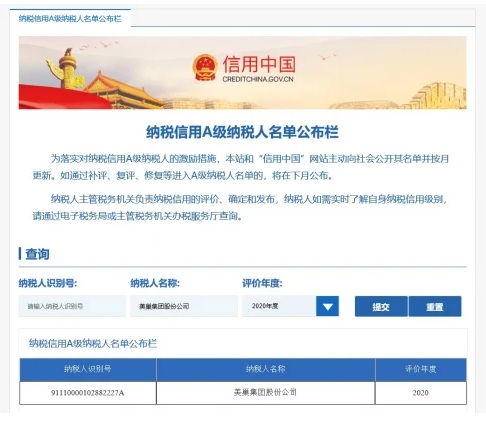Click the 评价年度 column header in the table
This screenshot has height=422, width=486.
[421, 369]
